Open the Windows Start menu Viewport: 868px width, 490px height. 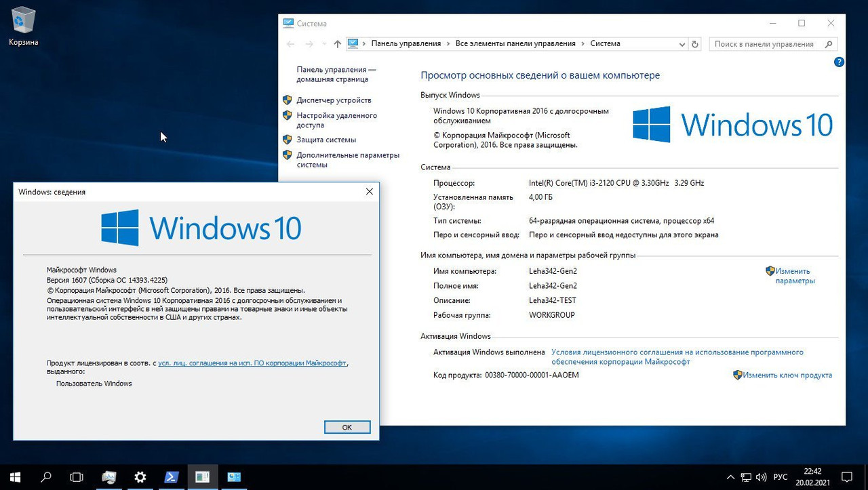pyautogui.click(x=15, y=477)
